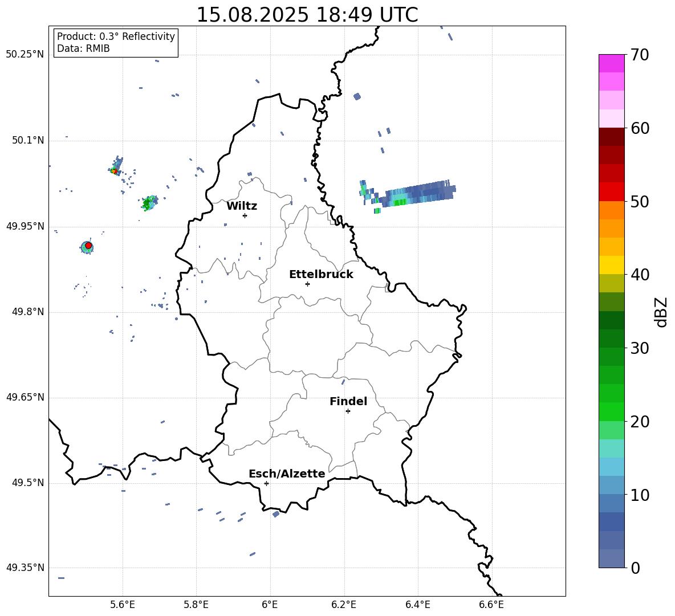Viewport: 675px width, 616px height.
Task: Click the magenta top colorbar segment
Action: pyautogui.click(x=611, y=63)
